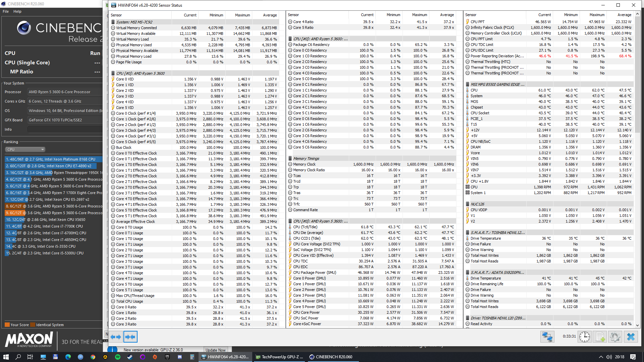The image size is (644, 362).
Task: Select ranking entry Intel Core i5-5300U CPU
Action: pyautogui.click(x=54, y=253)
